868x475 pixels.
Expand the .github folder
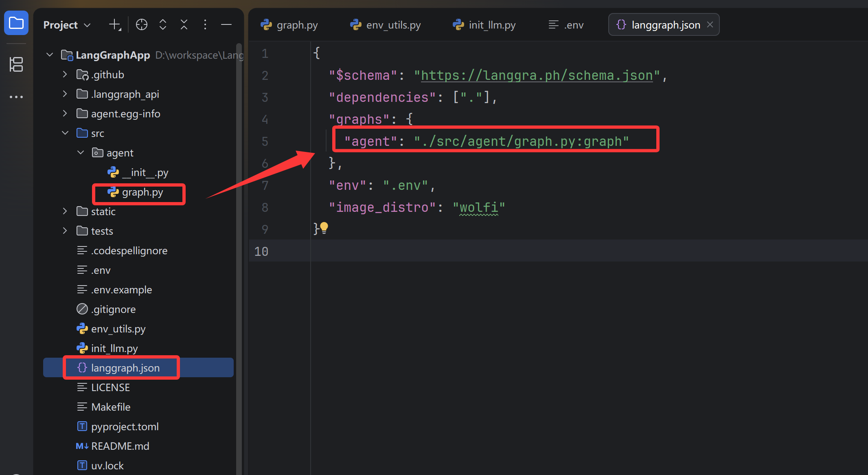point(65,74)
